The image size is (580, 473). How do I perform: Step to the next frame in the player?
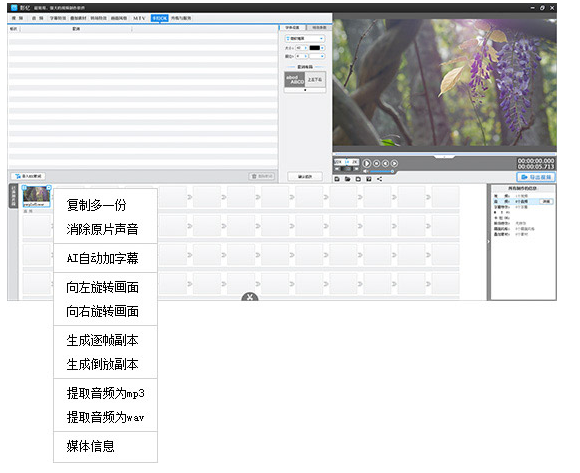394,163
